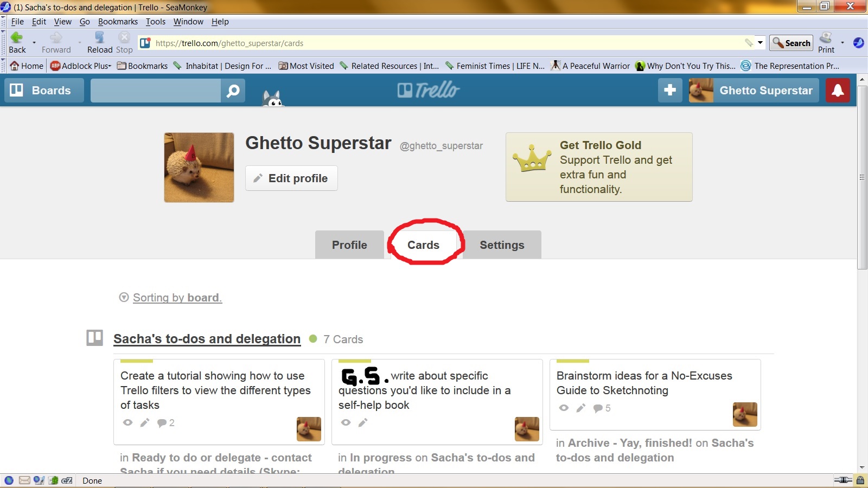Screen dimensions: 868x488
Task: Open the Sorting by board dropdown
Action: pyautogui.click(x=171, y=297)
